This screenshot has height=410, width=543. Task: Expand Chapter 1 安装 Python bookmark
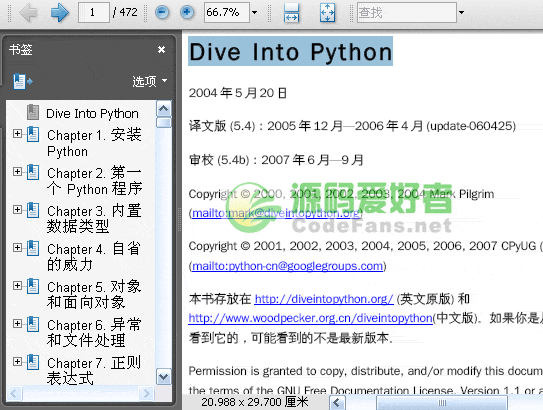click(17, 134)
